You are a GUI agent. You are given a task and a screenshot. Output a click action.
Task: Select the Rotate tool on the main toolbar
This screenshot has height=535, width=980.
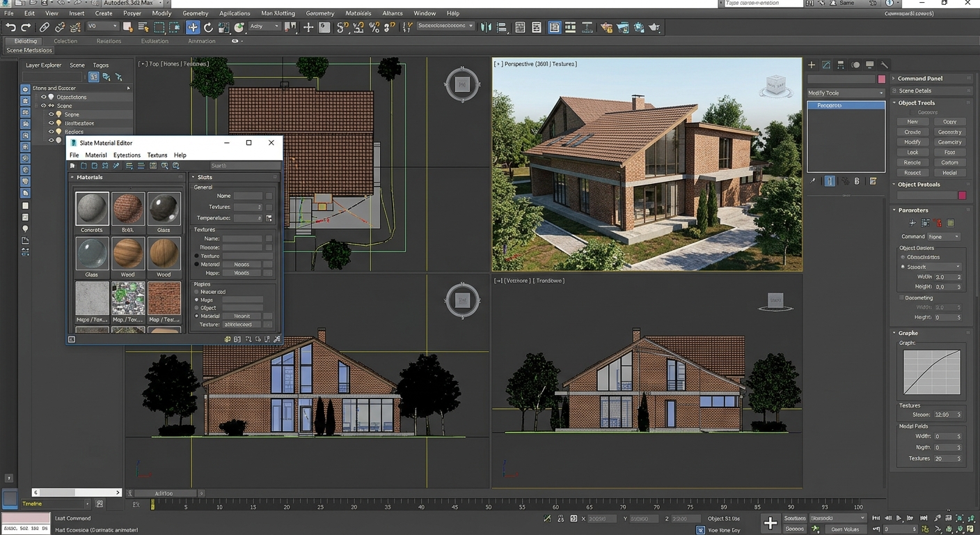coord(207,27)
